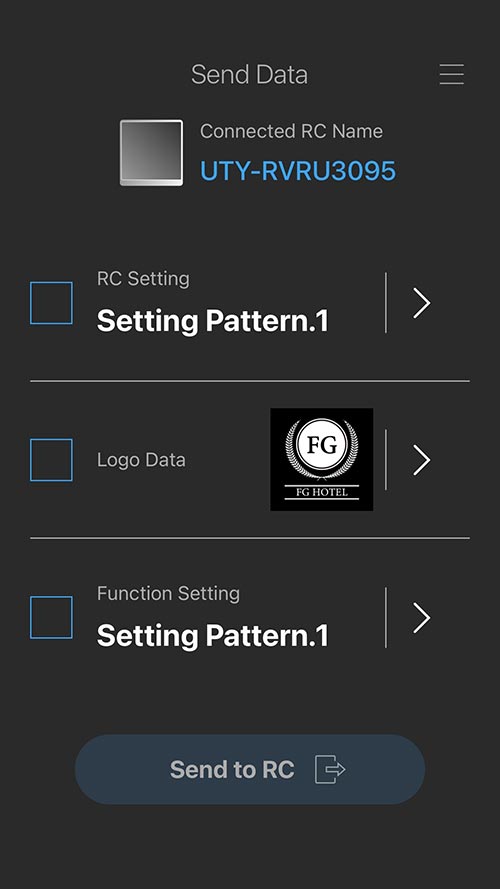
Task: Click the RC Setting caption text
Action: pyautogui.click(x=143, y=278)
